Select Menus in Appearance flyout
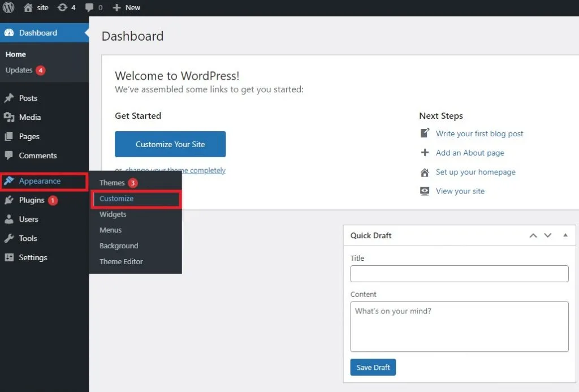This screenshot has height=392, width=579. click(x=110, y=230)
